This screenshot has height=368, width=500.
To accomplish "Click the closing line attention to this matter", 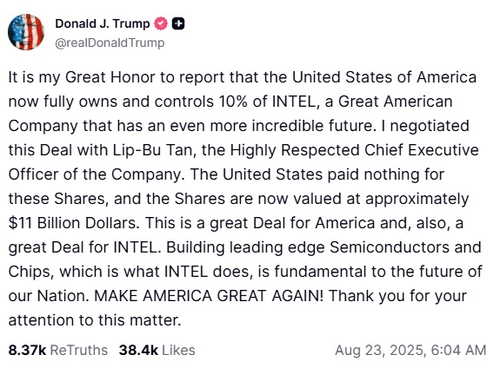I will tap(95, 320).
